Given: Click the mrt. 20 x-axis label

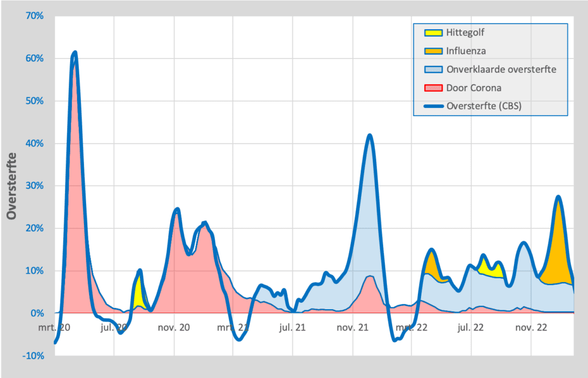Looking at the screenshot, I should (x=54, y=328).
